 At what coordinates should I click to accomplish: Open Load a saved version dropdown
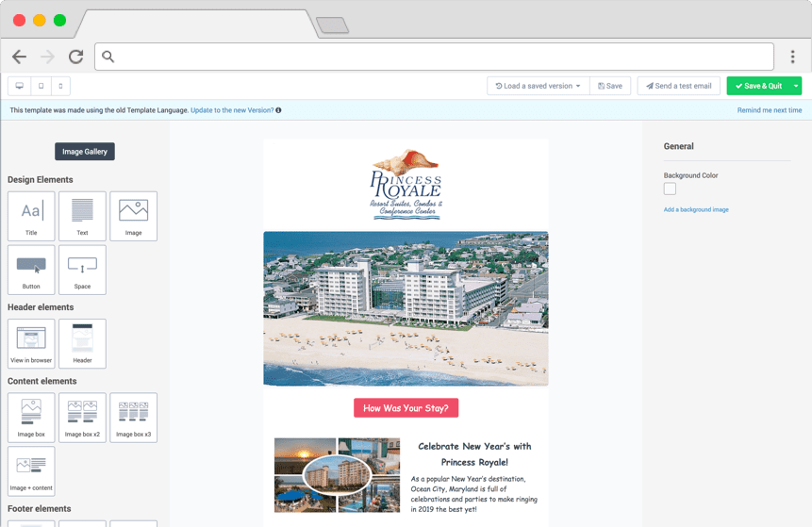[539, 86]
